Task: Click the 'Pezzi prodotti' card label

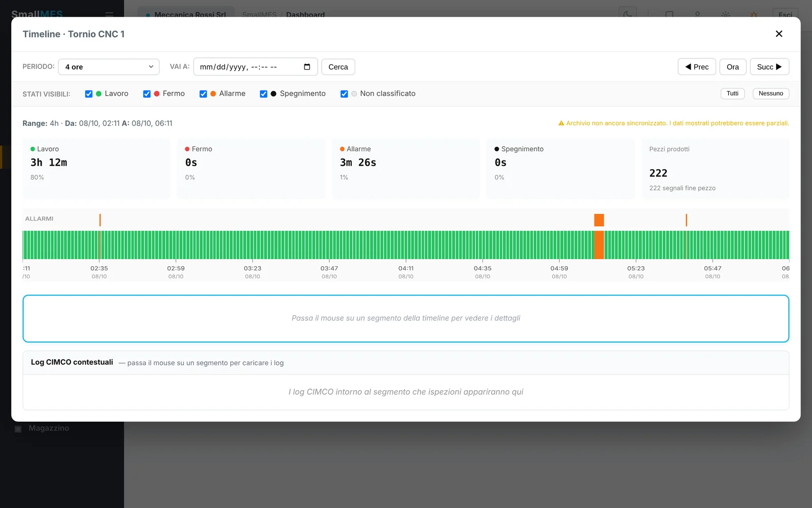Action: pos(669,149)
